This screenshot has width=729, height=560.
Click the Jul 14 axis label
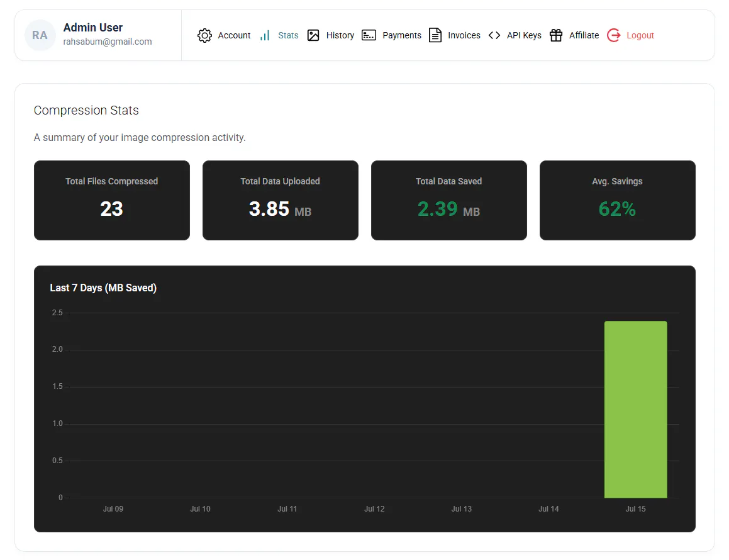pyautogui.click(x=548, y=509)
